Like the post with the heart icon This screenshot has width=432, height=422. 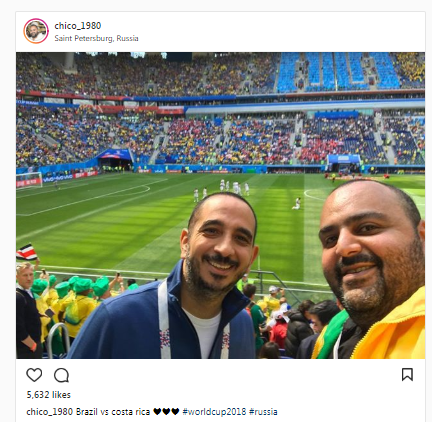[x=34, y=375]
